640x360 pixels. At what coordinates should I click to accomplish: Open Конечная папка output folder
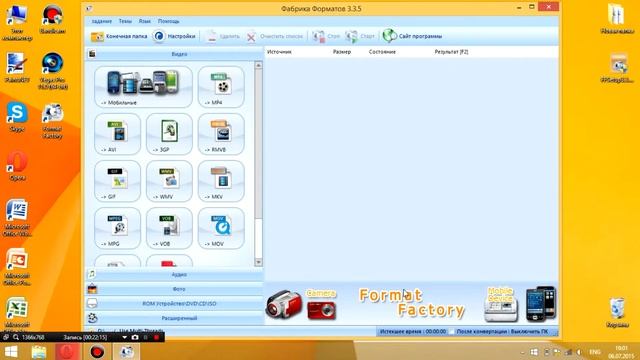tap(119, 36)
